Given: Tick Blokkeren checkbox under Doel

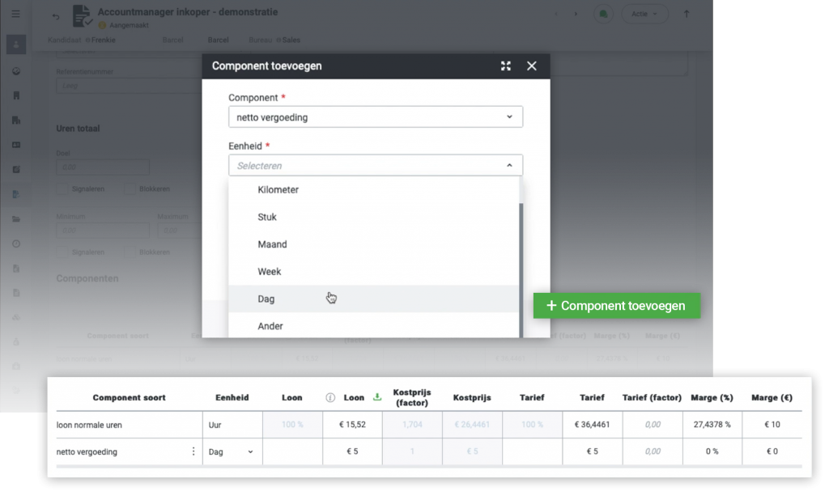Looking at the screenshot, I should point(130,189).
